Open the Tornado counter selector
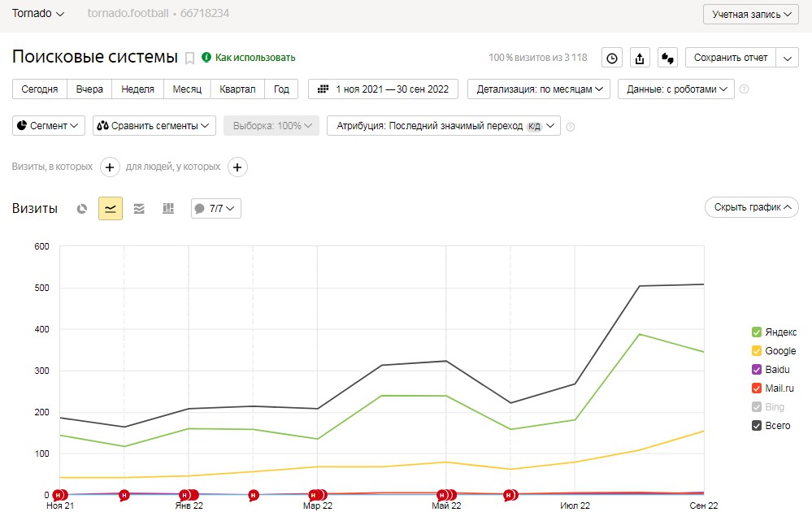The image size is (812, 512). click(x=38, y=14)
